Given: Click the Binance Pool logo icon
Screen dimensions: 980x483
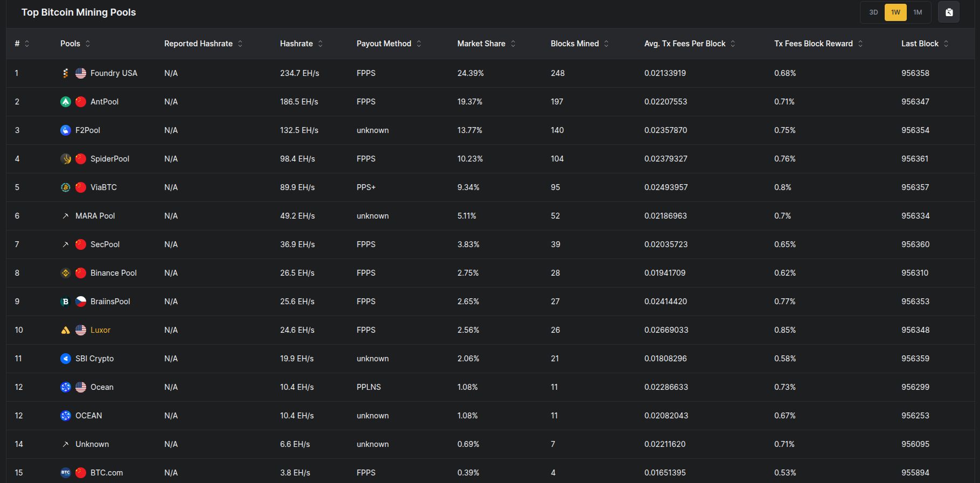Looking at the screenshot, I should [66, 273].
